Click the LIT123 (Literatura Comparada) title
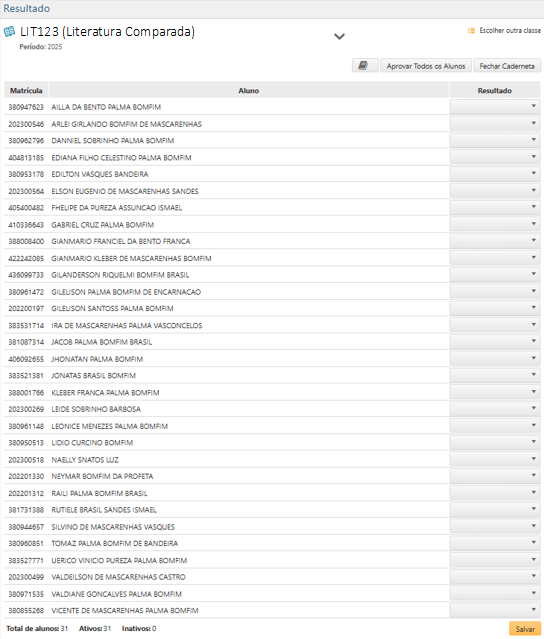Viewport: 544px width, 639px height. 107,32
